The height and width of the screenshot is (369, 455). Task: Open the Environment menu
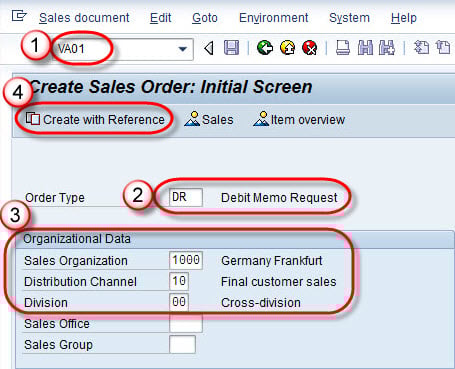pos(273,18)
